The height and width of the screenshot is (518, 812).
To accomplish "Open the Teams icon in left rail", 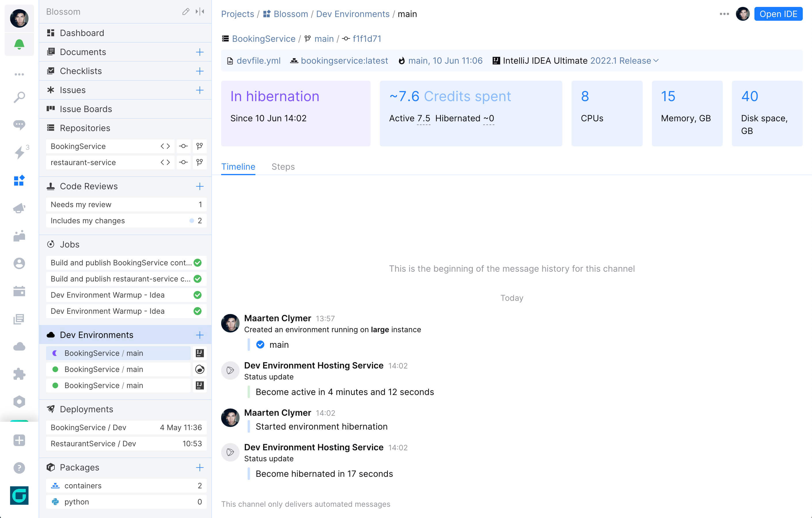I will click(19, 236).
